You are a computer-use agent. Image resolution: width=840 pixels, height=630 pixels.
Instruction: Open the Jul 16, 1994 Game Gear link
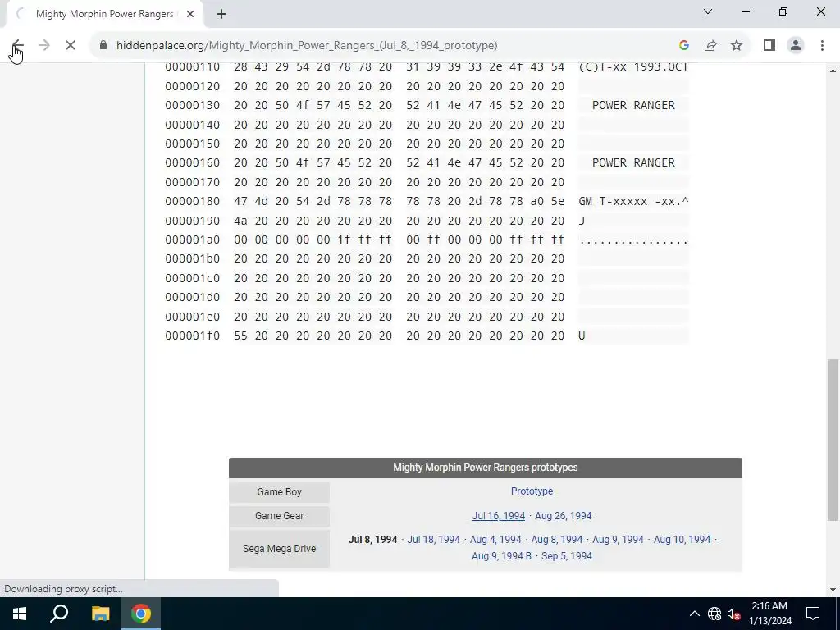[x=498, y=516]
